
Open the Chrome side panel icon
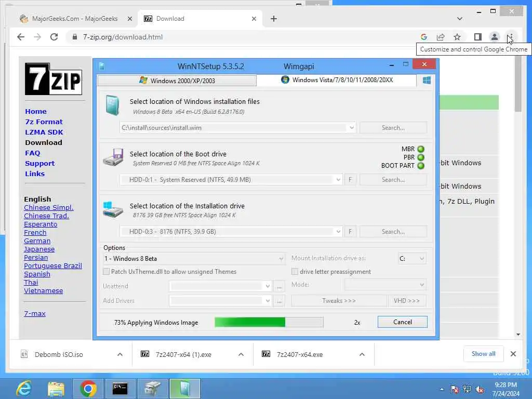tap(478, 37)
